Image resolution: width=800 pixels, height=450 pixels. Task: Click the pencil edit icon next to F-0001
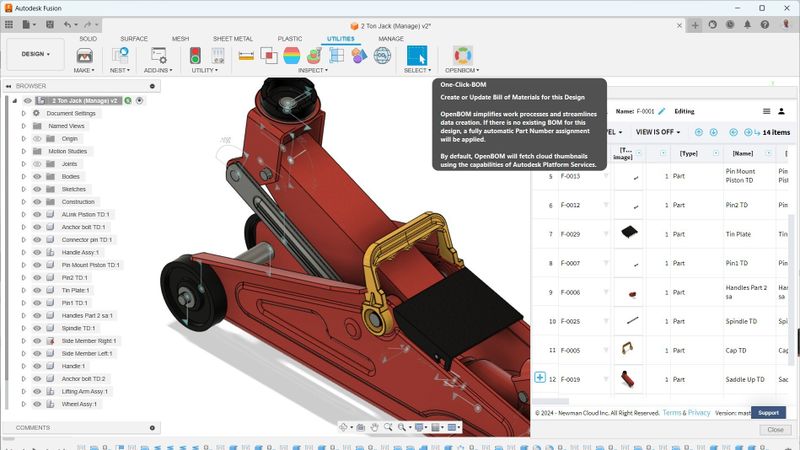pyautogui.click(x=662, y=111)
